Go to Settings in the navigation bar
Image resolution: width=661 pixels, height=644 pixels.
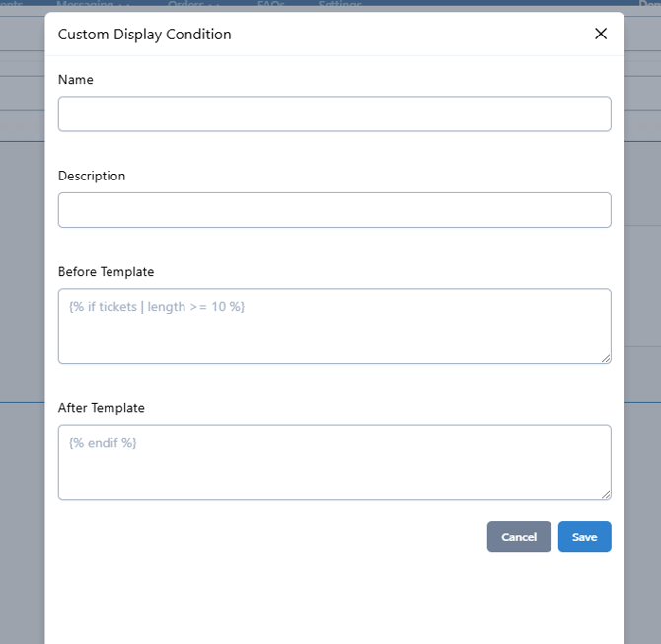pyautogui.click(x=339, y=5)
